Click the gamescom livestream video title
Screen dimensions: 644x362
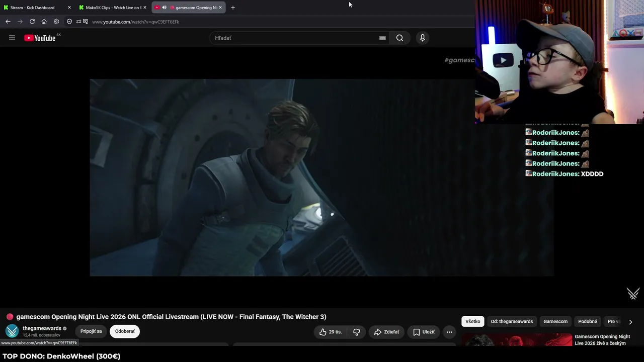(171, 317)
